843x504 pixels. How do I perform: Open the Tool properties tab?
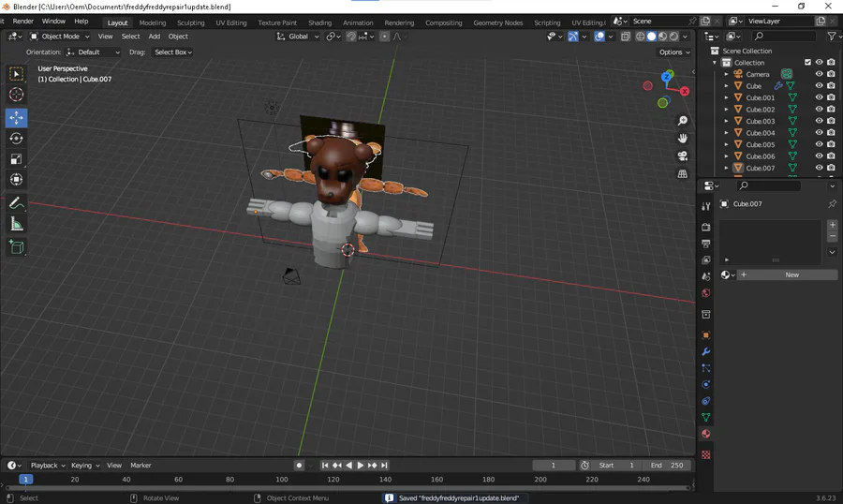[706, 206]
